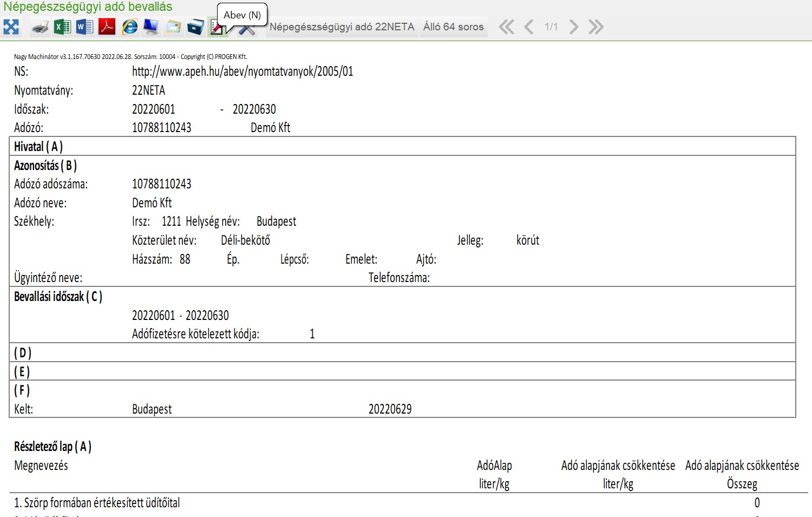Click the Ép. label
This screenshot has width=812, height=517.
coord(233,259)
